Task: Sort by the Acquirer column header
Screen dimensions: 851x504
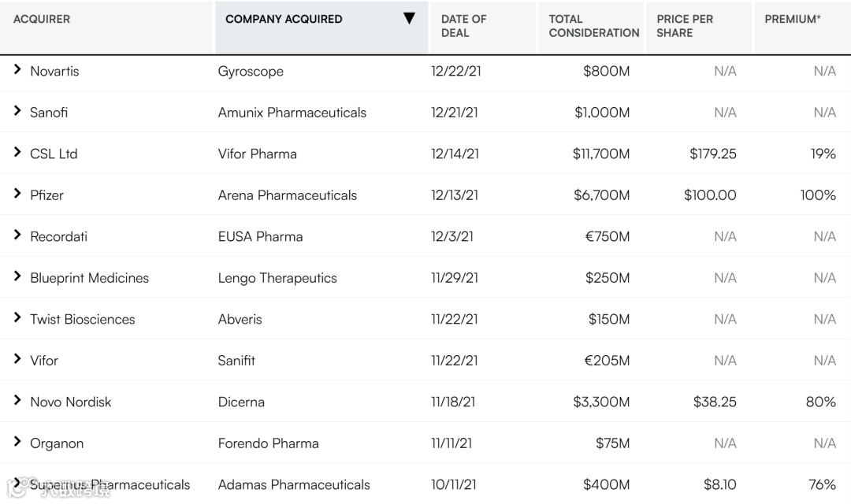Action: (42, 19)
